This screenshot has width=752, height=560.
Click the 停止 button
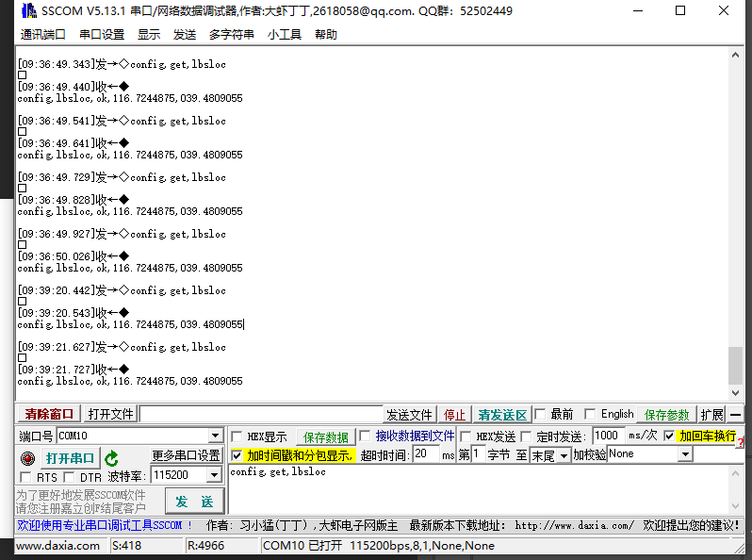[x=454, y=414]
